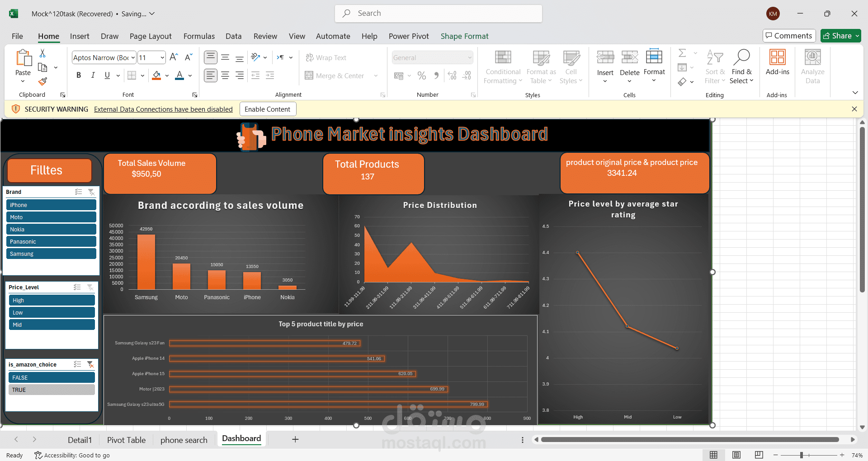Toggle Top Align vertical alignment

coord(211,57)
